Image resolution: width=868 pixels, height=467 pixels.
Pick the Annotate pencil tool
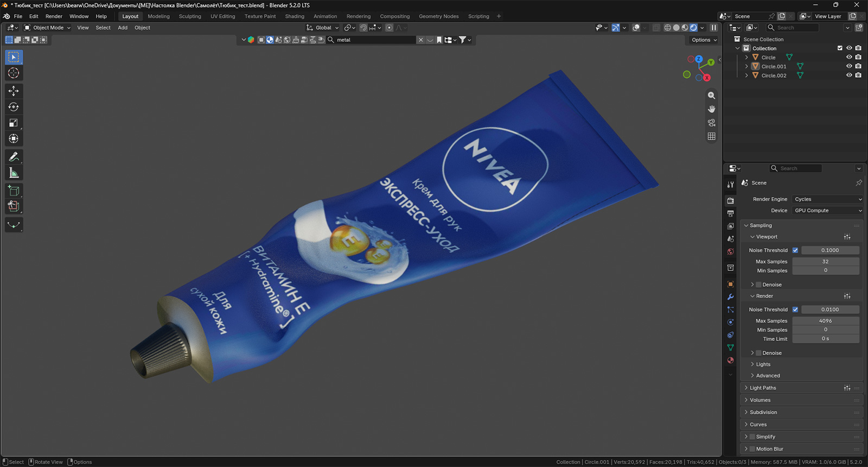pos(14,157)
